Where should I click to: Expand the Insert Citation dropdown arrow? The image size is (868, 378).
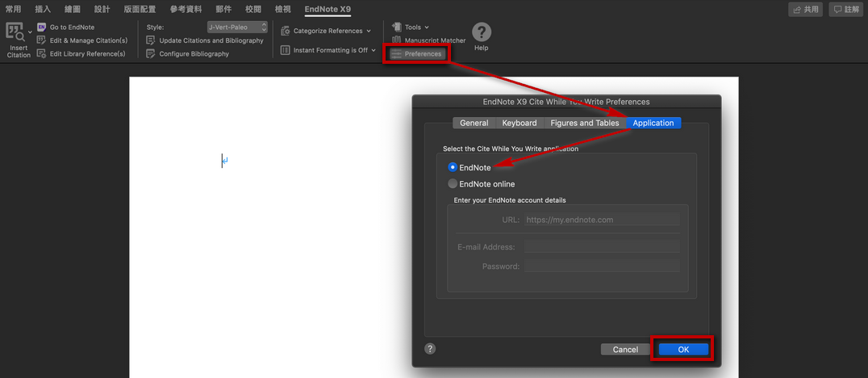(x=30, y=32)
